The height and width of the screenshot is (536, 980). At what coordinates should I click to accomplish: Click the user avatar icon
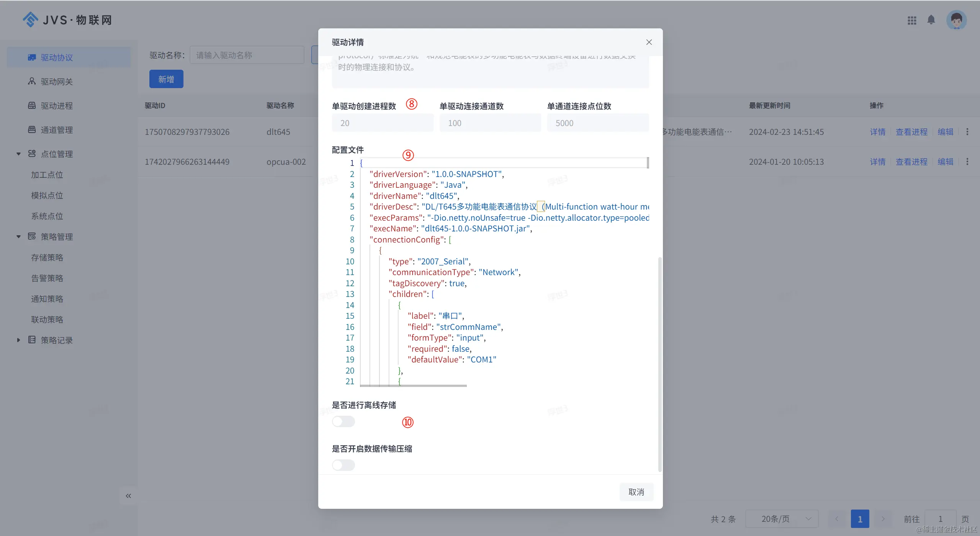[956, 20]
